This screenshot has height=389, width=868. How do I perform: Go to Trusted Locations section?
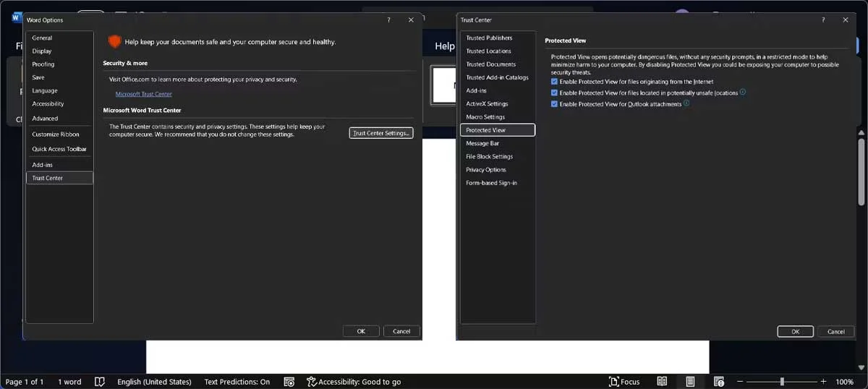pos(488,51)
